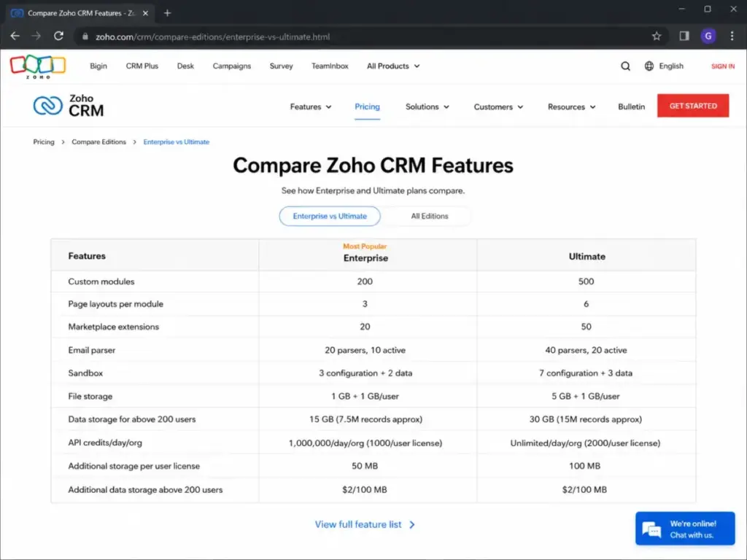Image resolution: width=747 pixels, height=560 pixels.
Task: Switch to All Editions view
Action: coord(430,216)
